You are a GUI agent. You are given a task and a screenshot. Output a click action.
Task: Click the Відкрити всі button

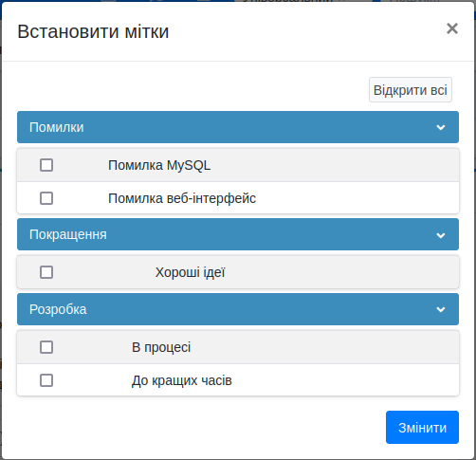pos(411,90)
